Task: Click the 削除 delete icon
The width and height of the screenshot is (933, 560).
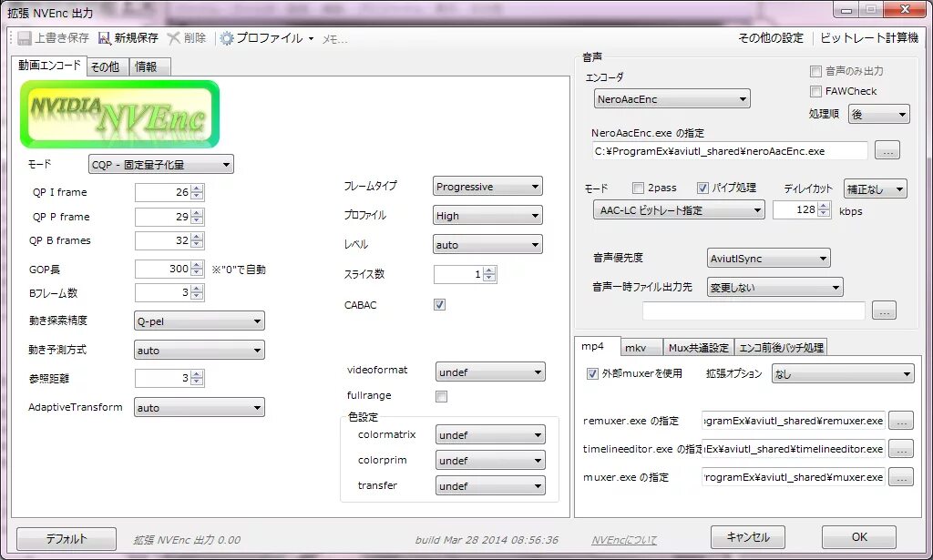Action: pos(174,38)
